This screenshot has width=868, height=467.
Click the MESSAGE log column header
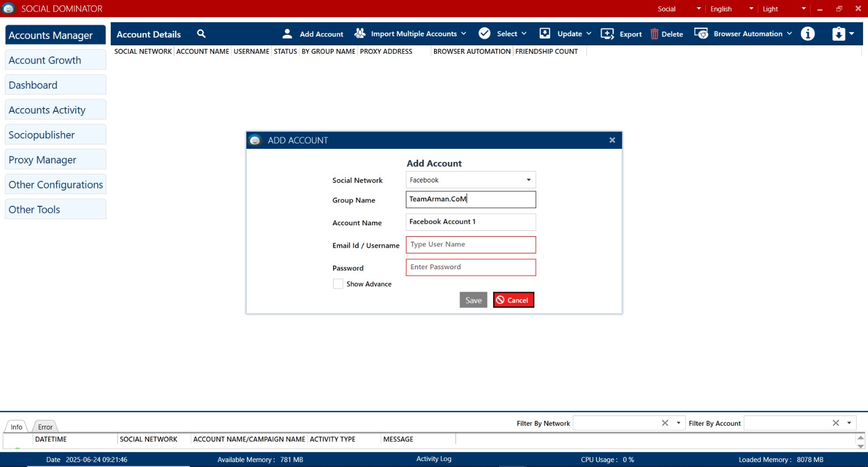pyautogui.click(x=398, y=439)
